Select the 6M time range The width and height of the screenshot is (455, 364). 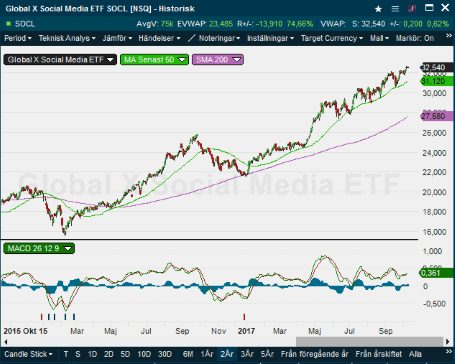188,354
